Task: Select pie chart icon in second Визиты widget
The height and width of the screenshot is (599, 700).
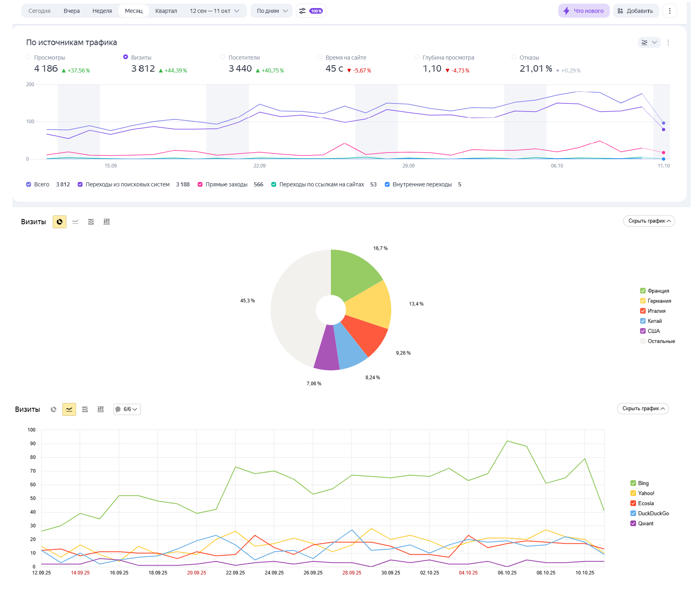Action: pyautogui.click(x=54, y=409)
